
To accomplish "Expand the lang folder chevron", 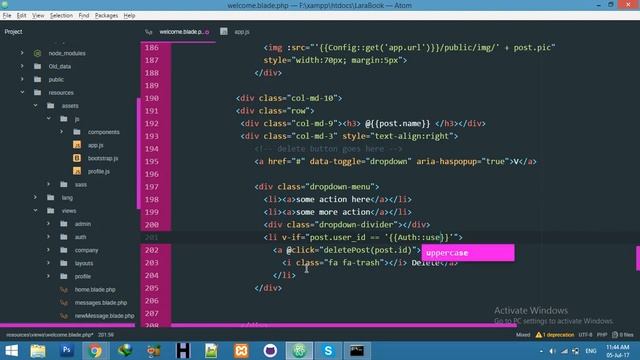I will pos(35,197).
